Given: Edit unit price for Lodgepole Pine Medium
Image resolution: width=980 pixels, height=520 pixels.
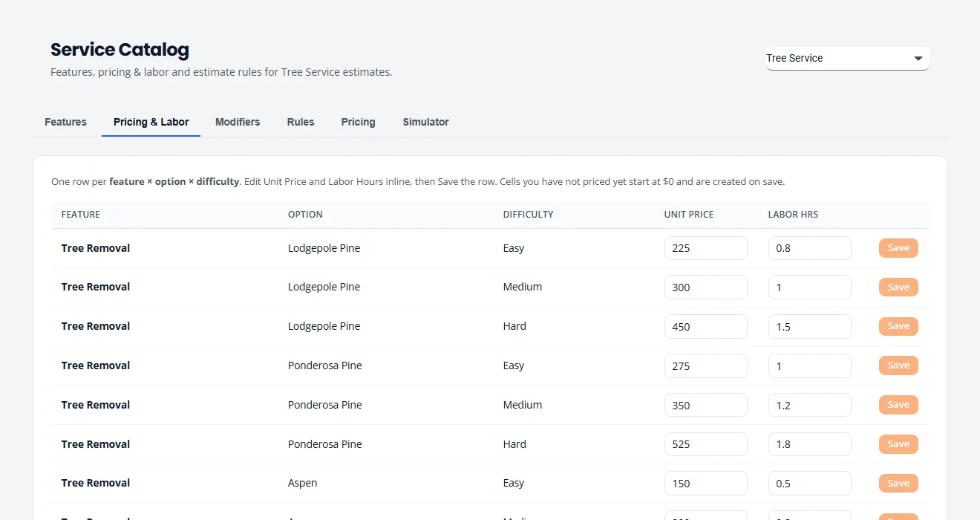Looking at the screenshot, I should click(x=706, y=287).
